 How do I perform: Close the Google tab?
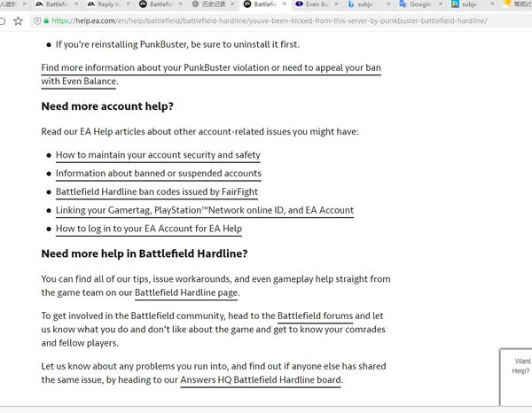tap(441, 4)
